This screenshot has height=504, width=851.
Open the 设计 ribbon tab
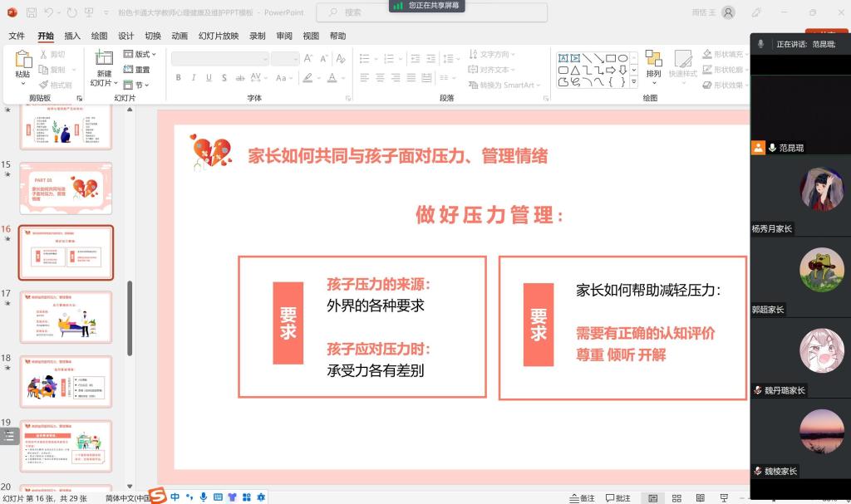[125, 36]
